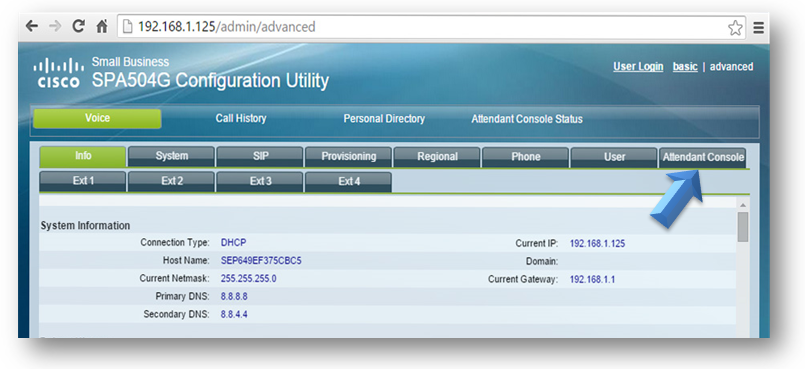Click the Host Name label

point(186,261)
